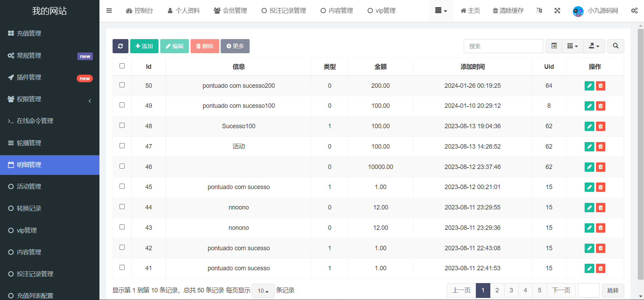Edit row with Id 46
Image resolution: width=644 pixels, height=300 pixels.
pyautogui.click(x=589, y=167)
